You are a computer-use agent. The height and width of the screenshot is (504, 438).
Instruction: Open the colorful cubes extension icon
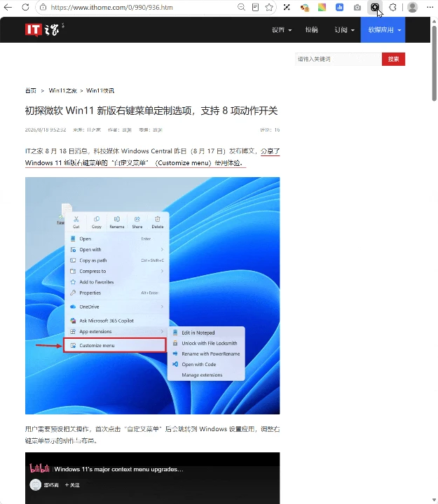click(x=304, y=7)
